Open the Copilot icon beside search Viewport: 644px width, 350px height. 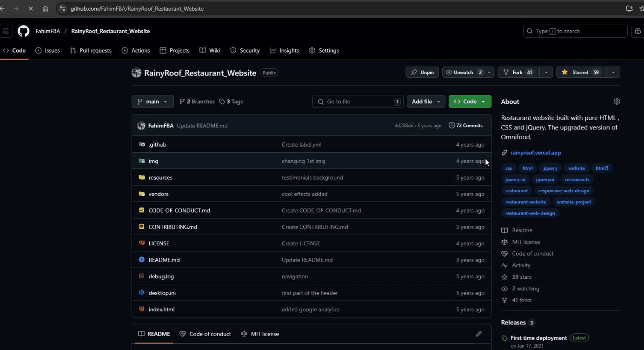[637, 31]
